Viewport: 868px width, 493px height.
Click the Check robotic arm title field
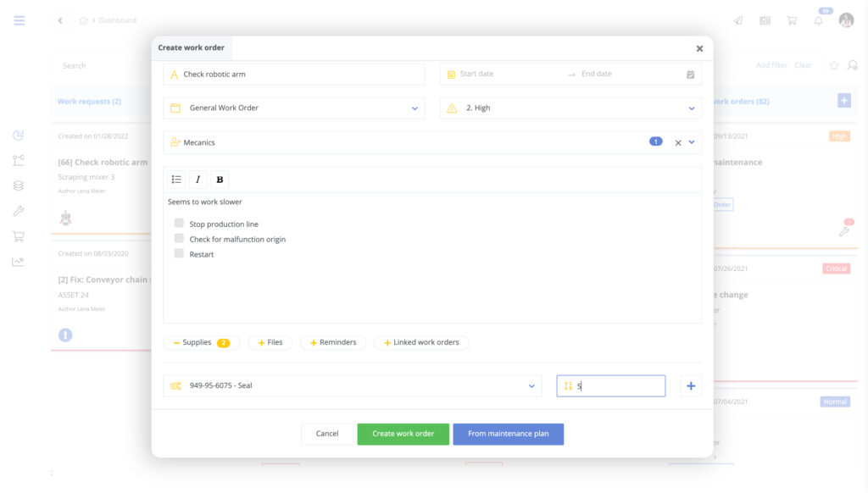(x=294, y=75)
